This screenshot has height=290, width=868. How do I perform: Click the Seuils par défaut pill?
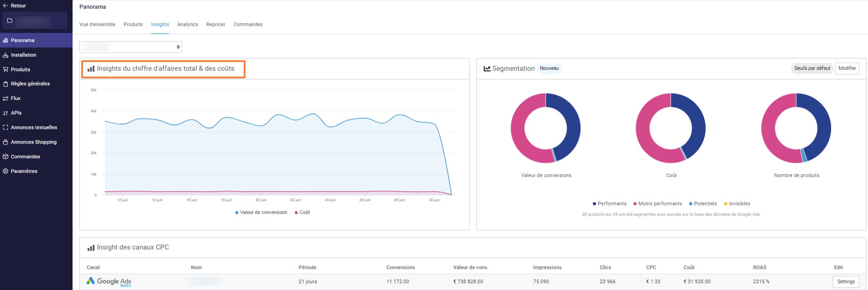(x=812, y=68)
